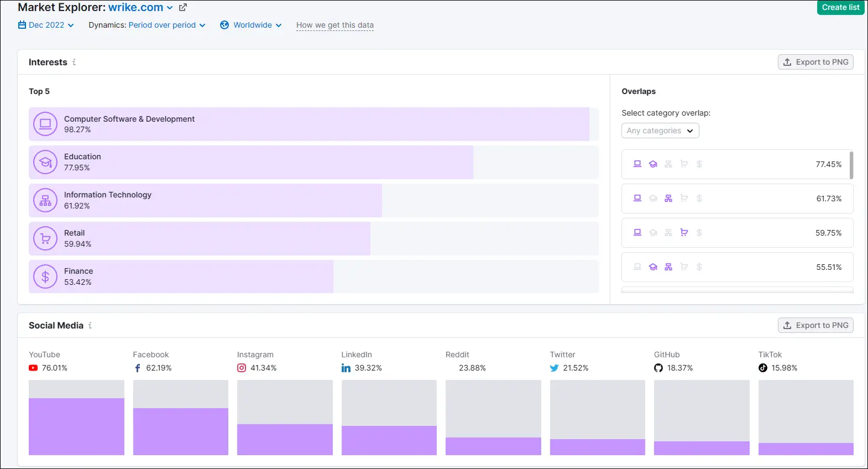Click the TikTok logo icon

tap(763, 368)
